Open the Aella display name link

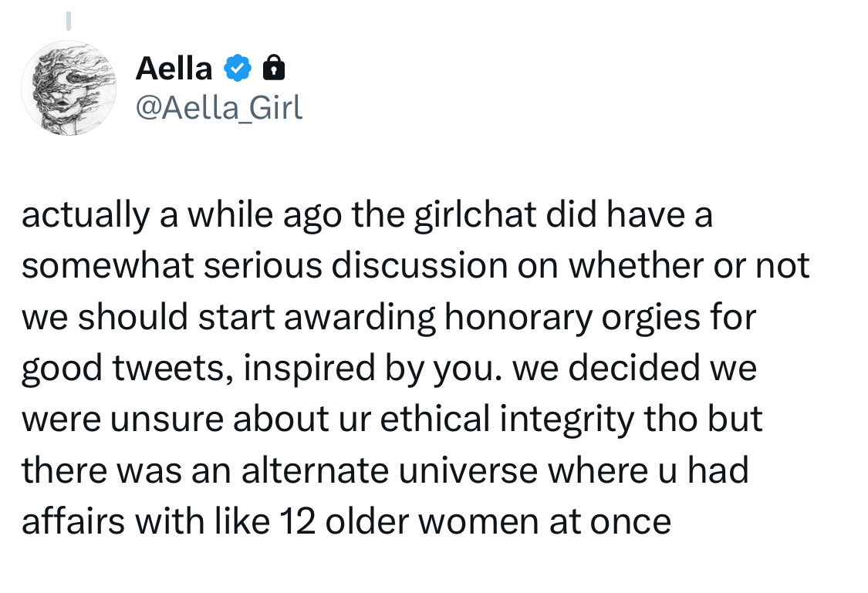click(x=174, y=69)
